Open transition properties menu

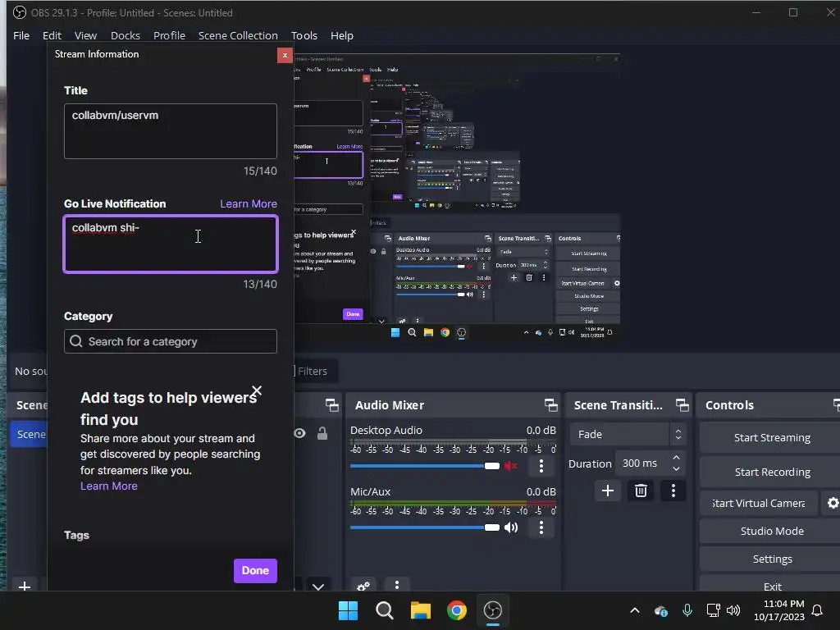pos(673,491)
